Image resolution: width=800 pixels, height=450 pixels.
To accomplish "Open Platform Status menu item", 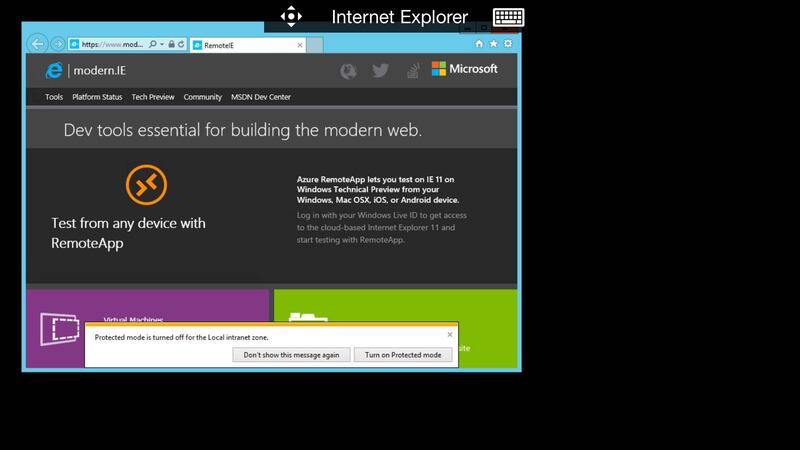I will pyautogui.click(x=97, y=97).
